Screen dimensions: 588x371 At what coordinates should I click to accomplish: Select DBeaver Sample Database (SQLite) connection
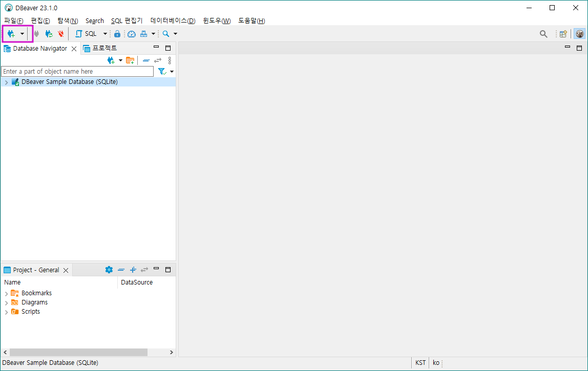pyautogui.click(x=69, y=82)
